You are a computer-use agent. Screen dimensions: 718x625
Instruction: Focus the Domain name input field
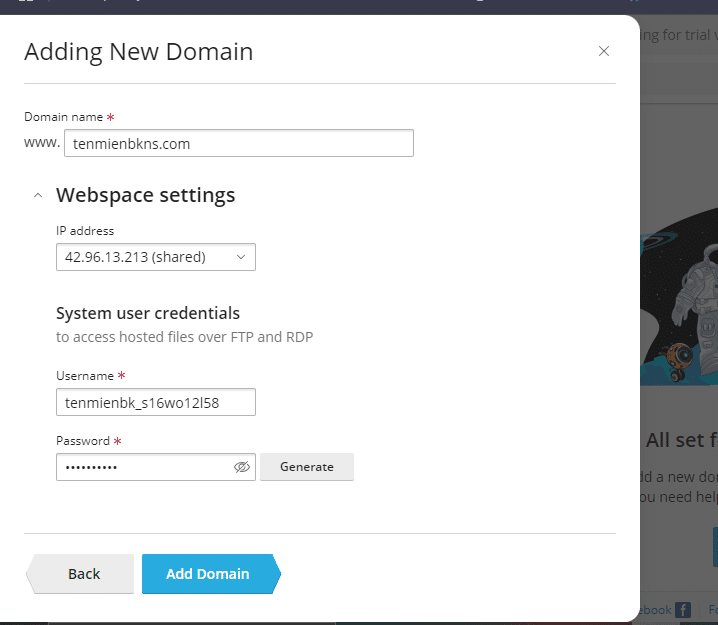(x=238, y=143)
